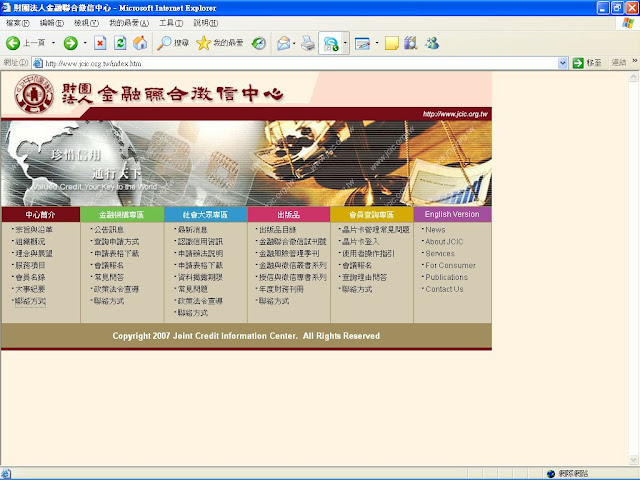Stop loading with the red X icon
Screen dimensions: 640x480
(x=100, y=43)
